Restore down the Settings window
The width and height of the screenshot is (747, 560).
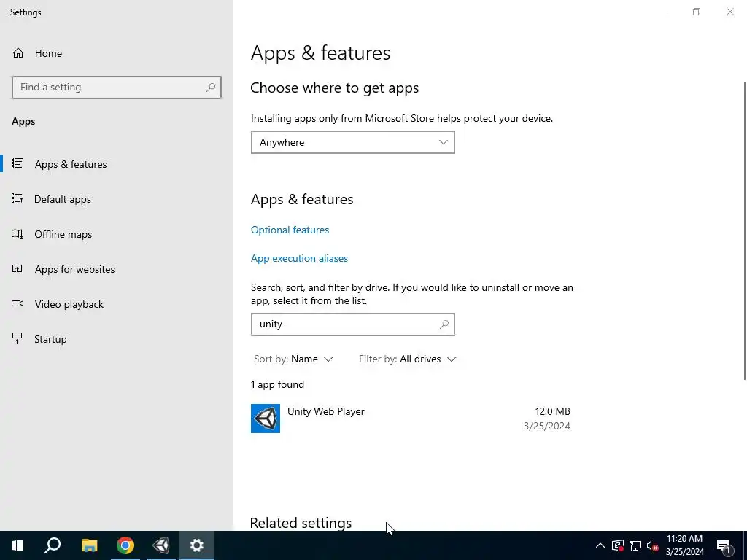coord(697,12)
